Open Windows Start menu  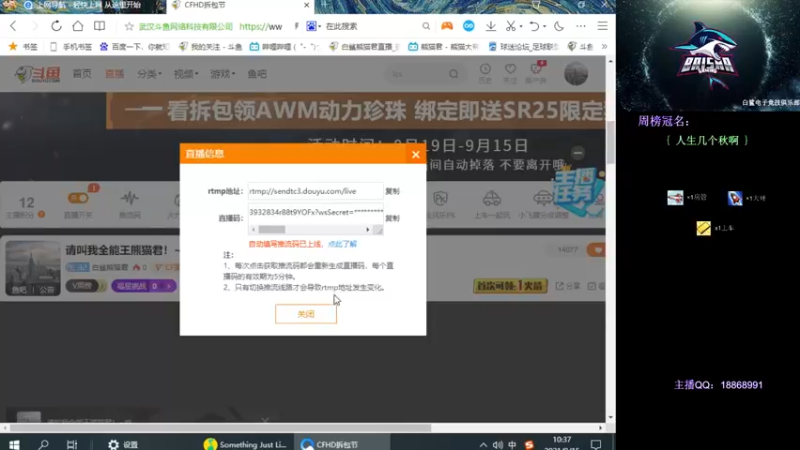14,444
